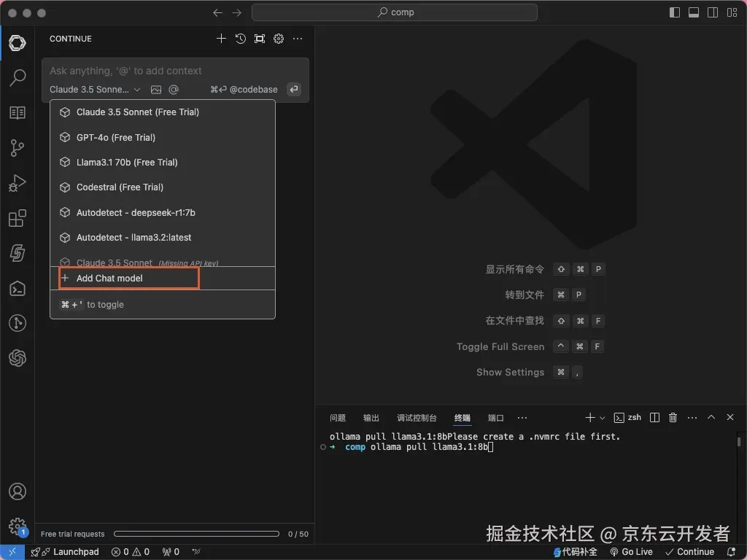747x560 pixels.
Task: Click the terminal scrollbar
Action: (x=739, y=442)
